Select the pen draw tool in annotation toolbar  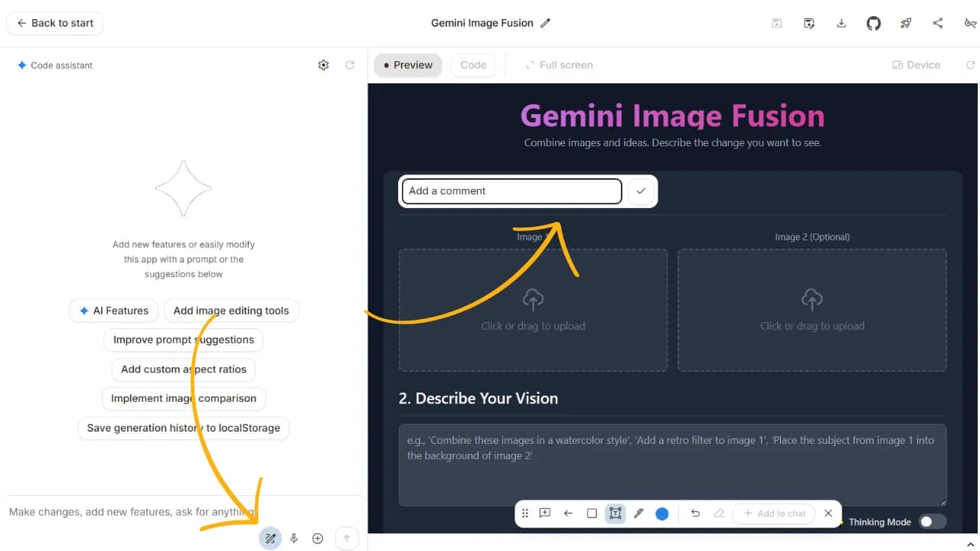[x=639, y=514]
